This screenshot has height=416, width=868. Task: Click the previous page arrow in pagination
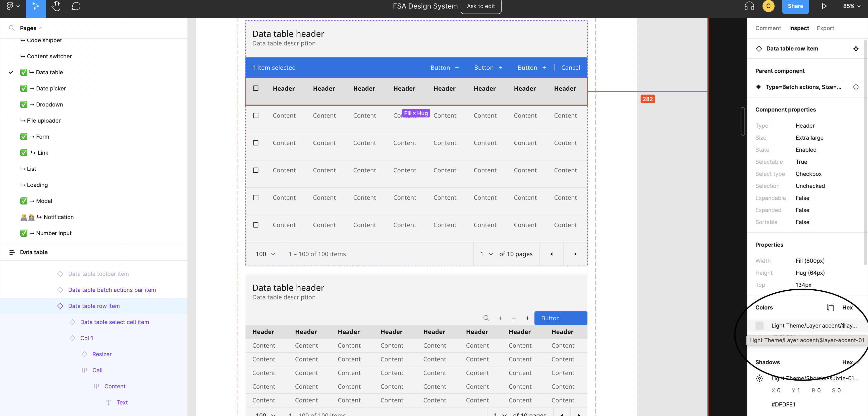(552, 254)
